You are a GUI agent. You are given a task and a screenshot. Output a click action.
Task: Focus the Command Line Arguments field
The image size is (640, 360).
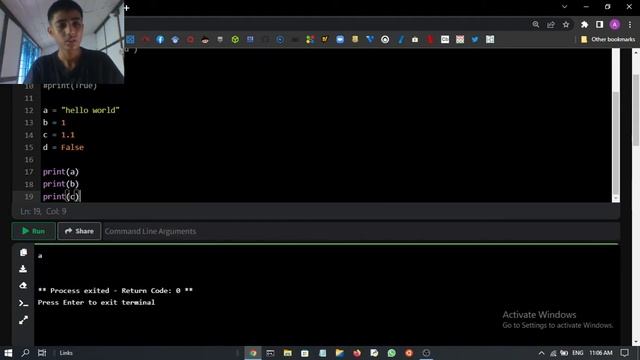tap(361, 231)
